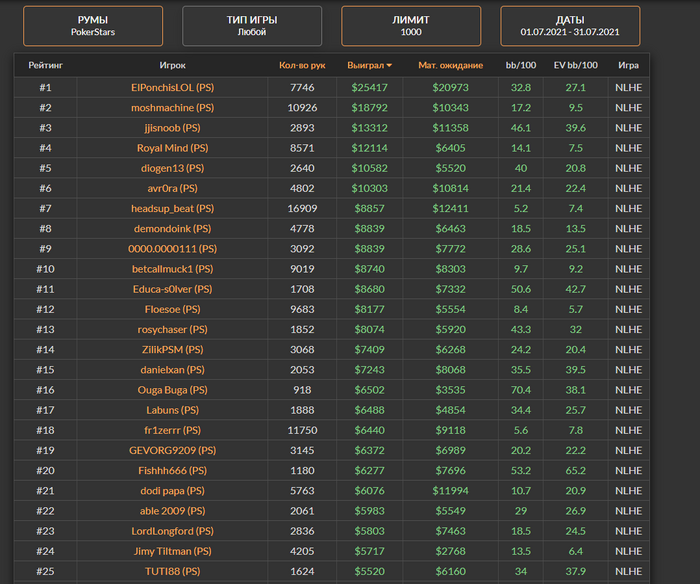Screen dimensions: 700x584
Task: Open player moshmachine (PS)
Action: click(x=172, y=108)
